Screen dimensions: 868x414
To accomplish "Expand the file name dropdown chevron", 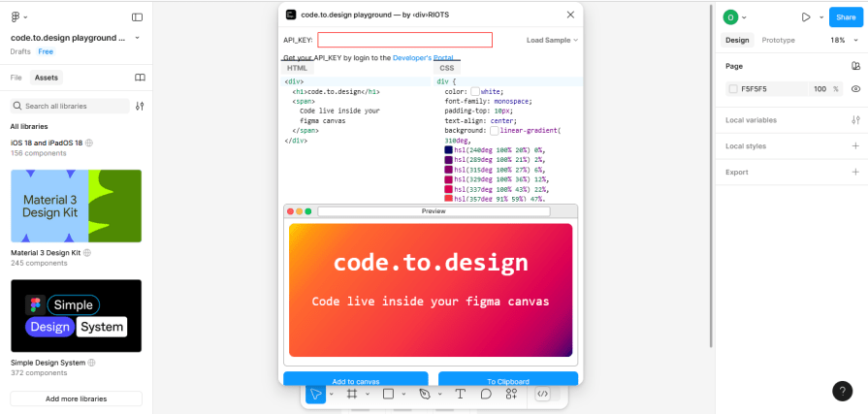I will point(138,38).
